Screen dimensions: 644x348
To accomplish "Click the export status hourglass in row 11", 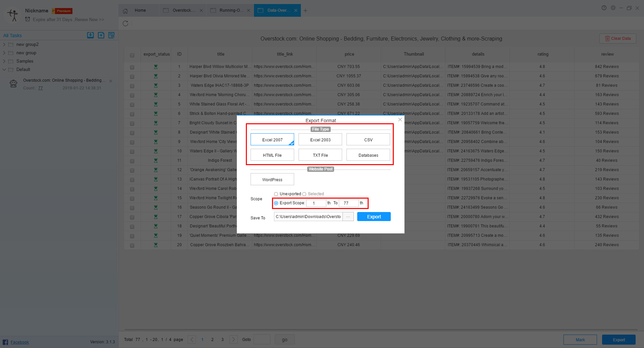I will 156,161.
